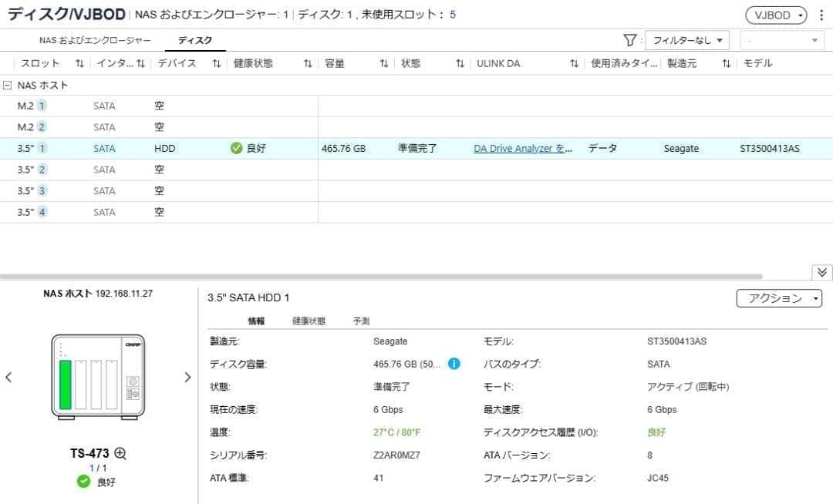Click the filter funnel icon

click(629, 40)
